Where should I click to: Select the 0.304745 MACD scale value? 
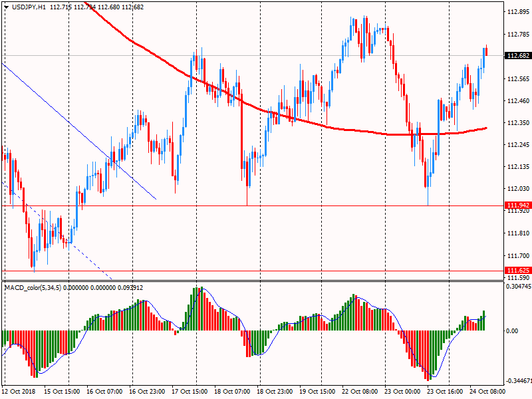coord(517,287)
